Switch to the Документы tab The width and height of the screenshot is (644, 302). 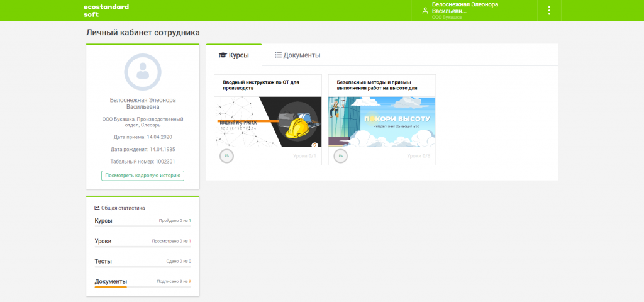[x=297, y=55]
